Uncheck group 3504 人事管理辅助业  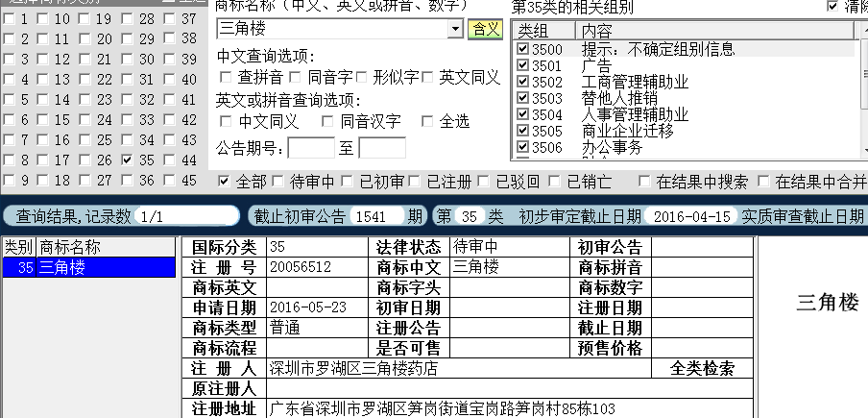tap(522, 114)
